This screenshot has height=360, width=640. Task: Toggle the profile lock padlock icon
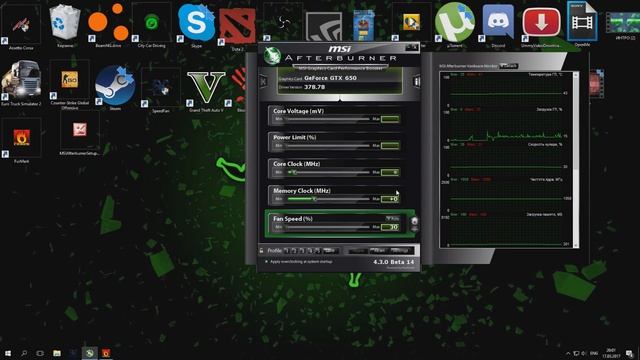pyautogui.click(x=261, y=250)
